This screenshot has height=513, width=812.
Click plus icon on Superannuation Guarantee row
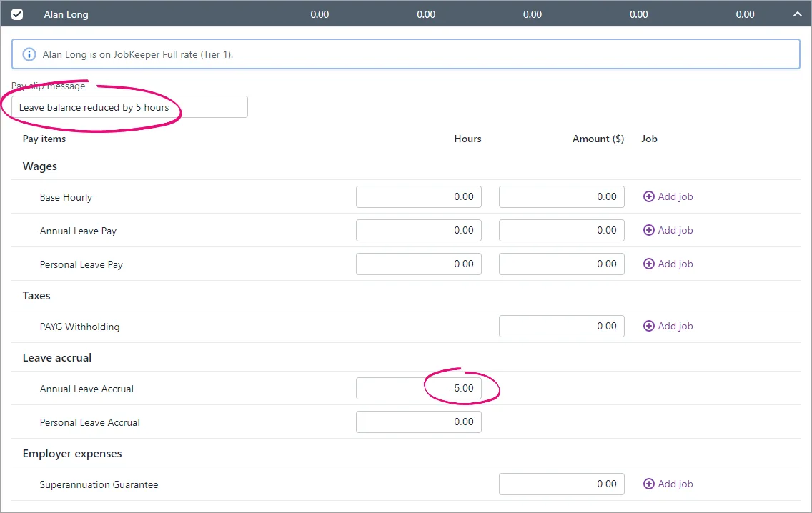(648, 484)
